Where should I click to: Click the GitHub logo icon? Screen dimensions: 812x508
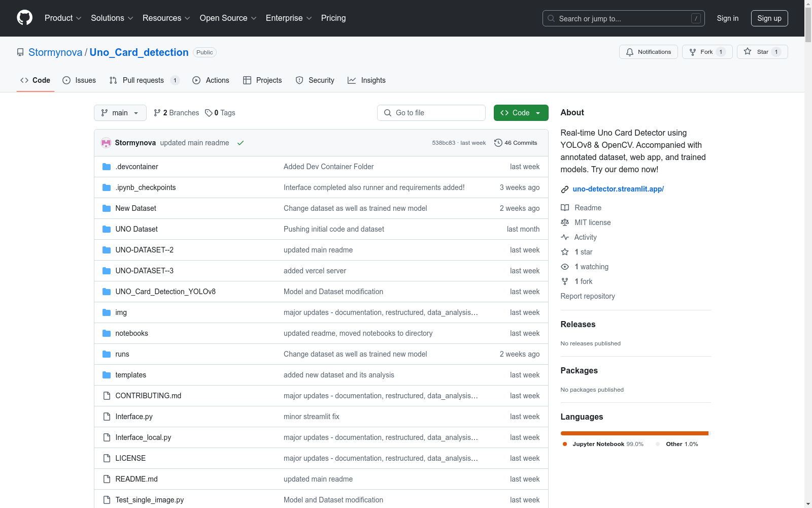click(24, 18)
